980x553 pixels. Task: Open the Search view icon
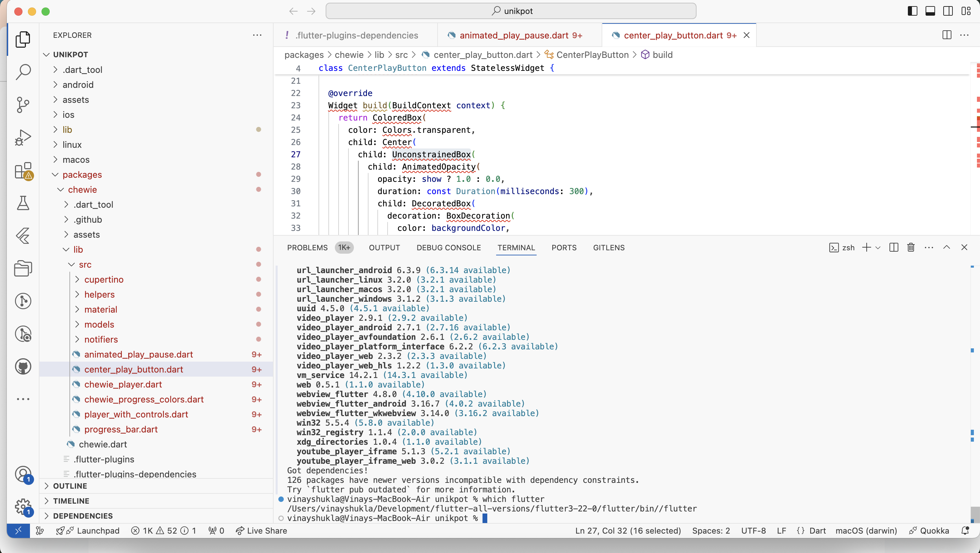pyautogui.click(x=23, y=72)
